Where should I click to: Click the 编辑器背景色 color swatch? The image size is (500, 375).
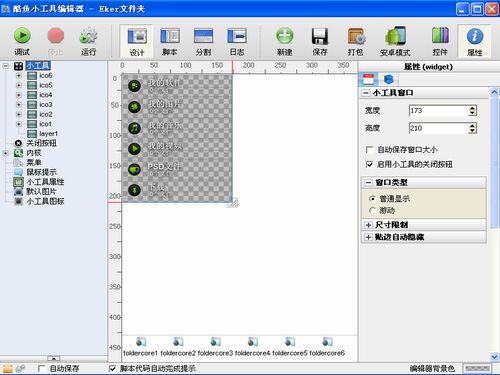(x=477, y=368)
